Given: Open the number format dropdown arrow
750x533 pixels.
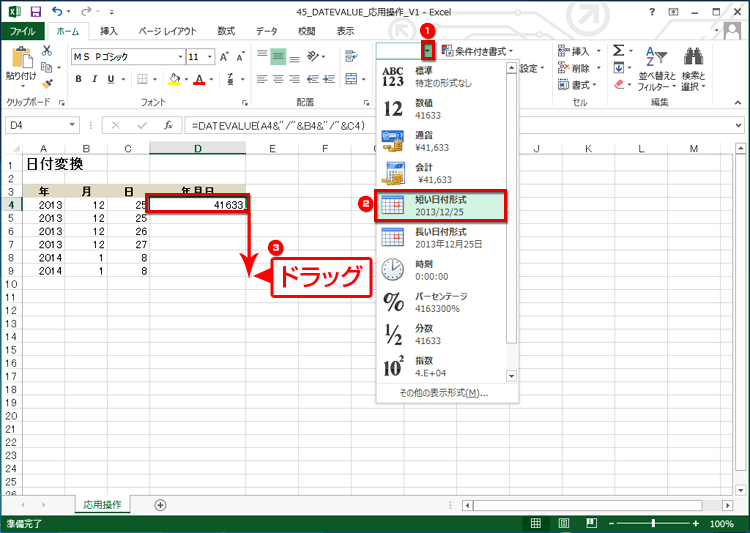Looking at the screenshot, I should pos(428,50).
